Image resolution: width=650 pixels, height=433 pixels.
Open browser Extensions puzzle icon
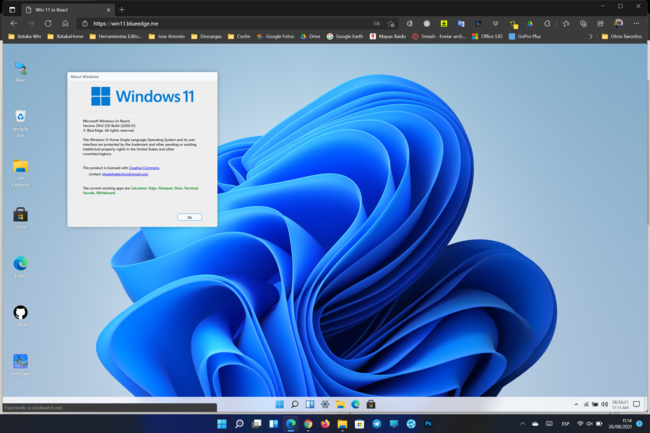tap(547, 24)
